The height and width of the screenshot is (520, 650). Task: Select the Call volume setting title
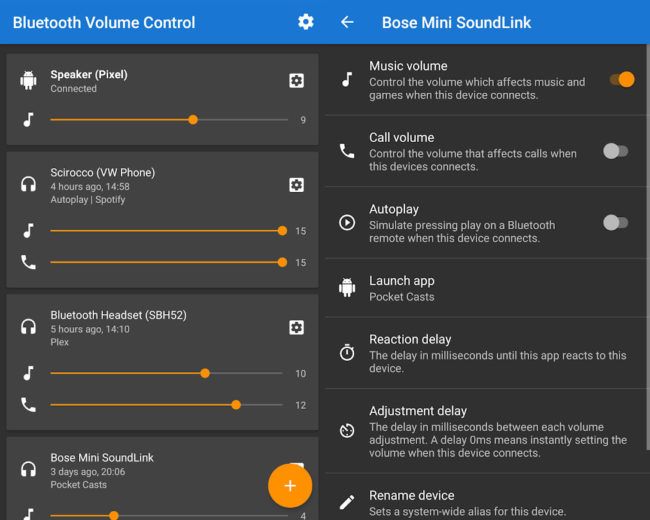pyautogui.click(x=402, y=138)
